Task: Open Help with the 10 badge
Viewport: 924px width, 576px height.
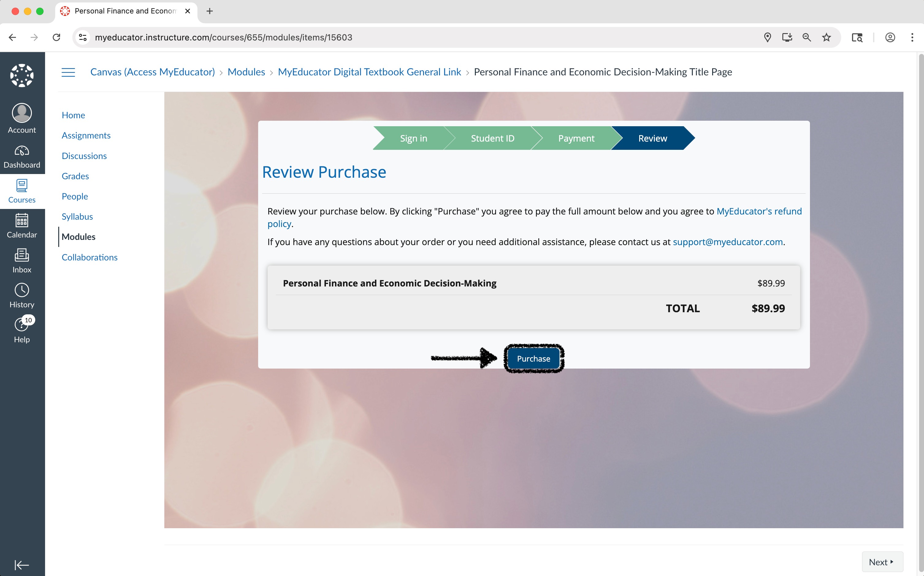Action: pos(22,325)
